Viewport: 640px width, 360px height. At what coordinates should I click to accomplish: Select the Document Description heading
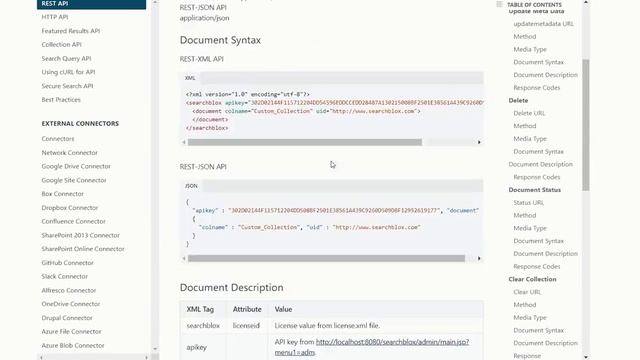(231, 287)
